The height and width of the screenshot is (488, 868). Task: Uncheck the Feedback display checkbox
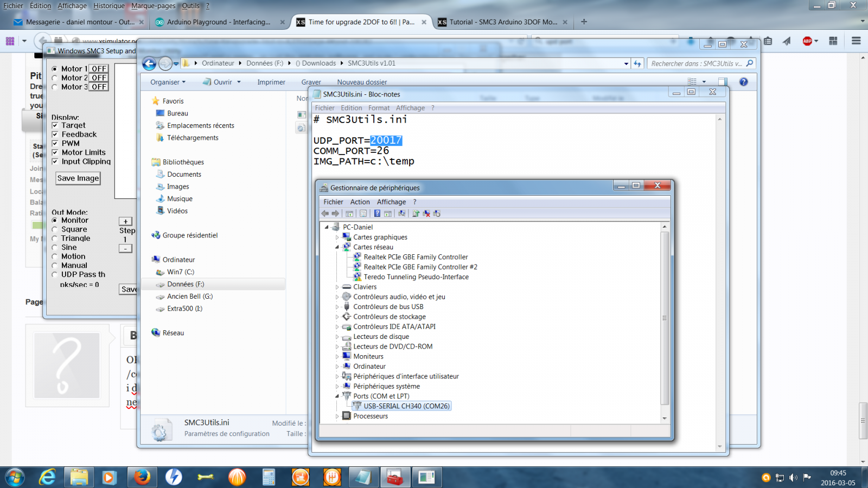55,134
